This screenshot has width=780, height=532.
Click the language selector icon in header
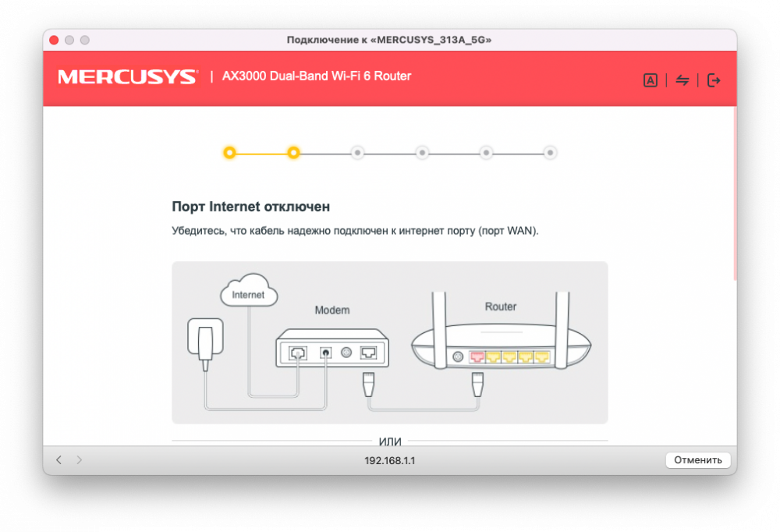(x=650, y=80)
